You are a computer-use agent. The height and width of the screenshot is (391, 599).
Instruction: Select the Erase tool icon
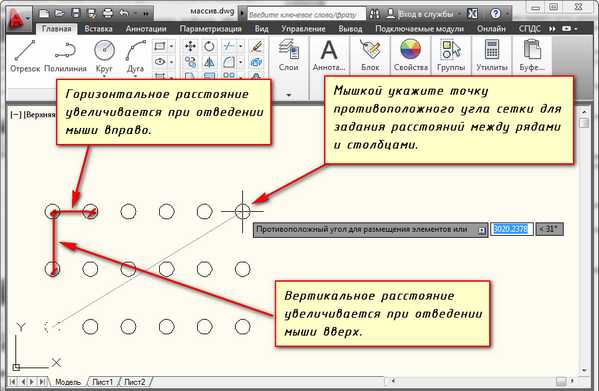(x=257, y=47)
